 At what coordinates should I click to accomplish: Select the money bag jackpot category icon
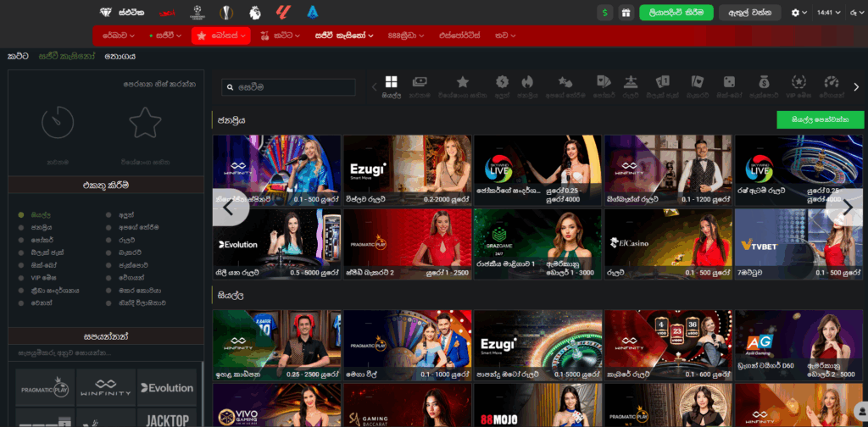(x=763, y=82)
